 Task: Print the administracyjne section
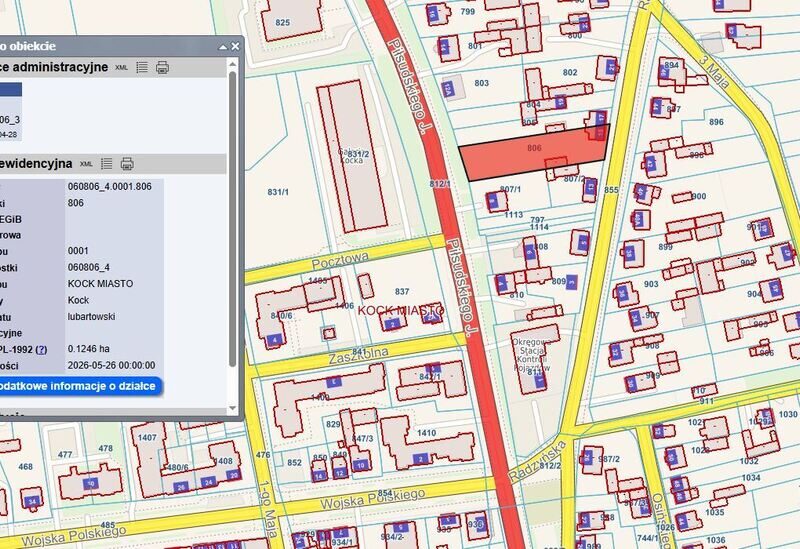162,67
